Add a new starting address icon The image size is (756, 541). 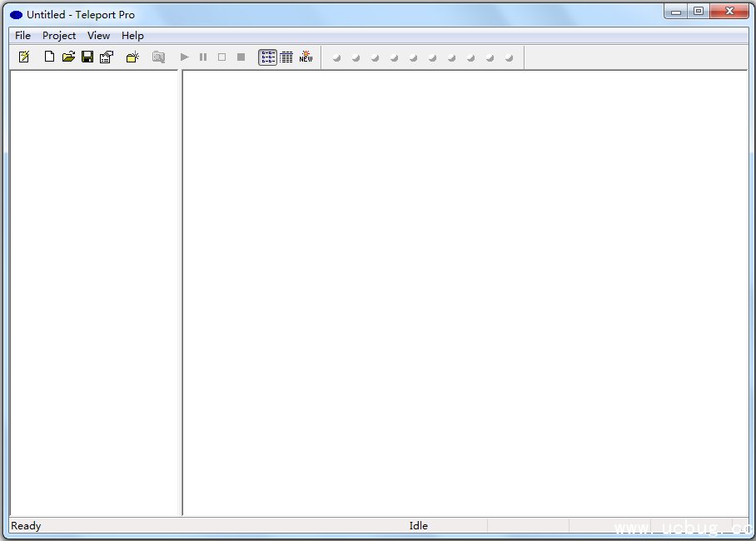[132, 57]
